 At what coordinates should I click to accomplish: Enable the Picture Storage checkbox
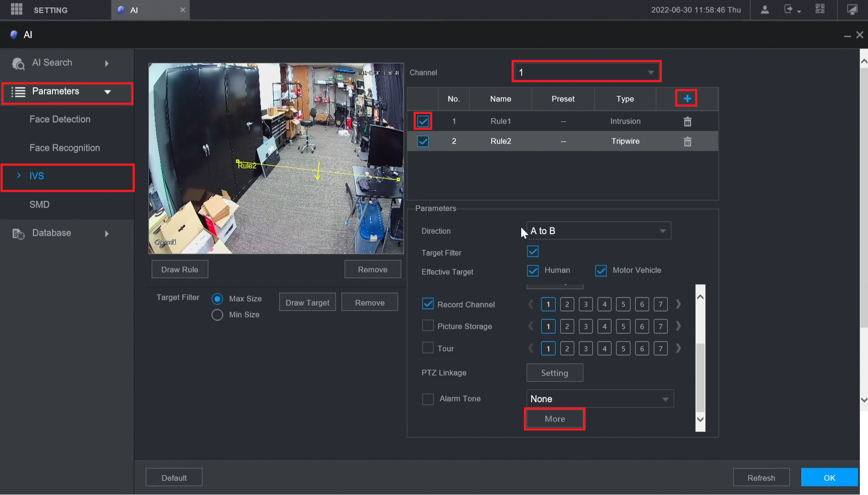(x=428, y=326)
